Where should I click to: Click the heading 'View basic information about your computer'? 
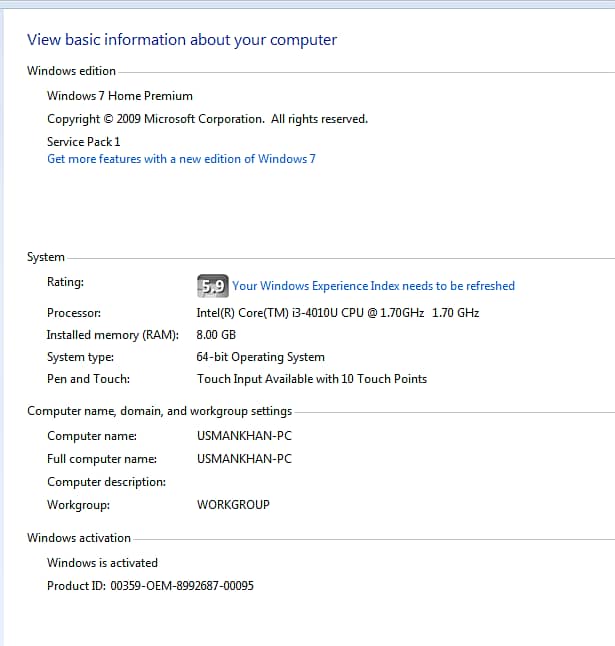[x=182, y=40]
